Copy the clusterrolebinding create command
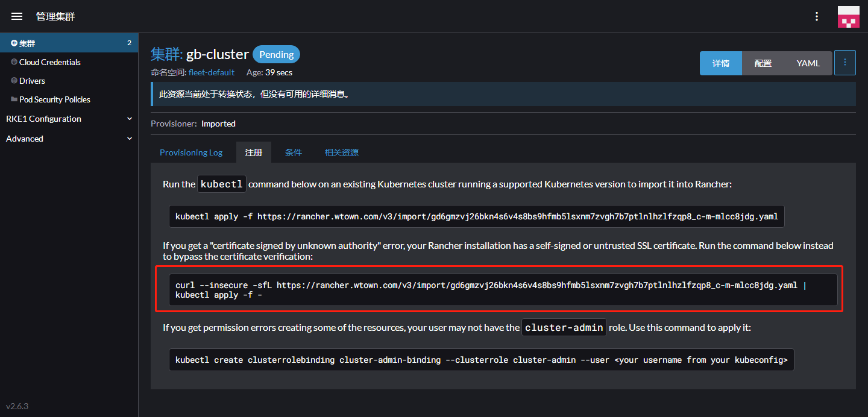Screen dimensions: 868x417 coord(481,360)
